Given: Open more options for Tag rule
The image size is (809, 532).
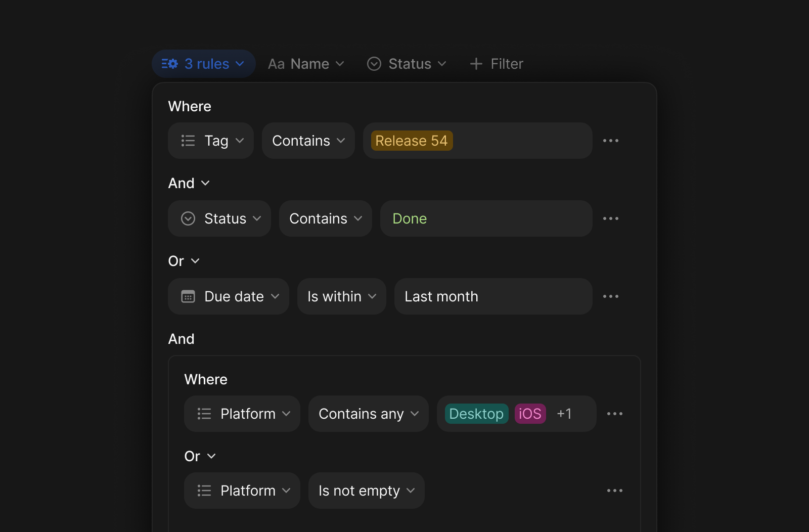Looking at the screenshot, I should [610, 141].
